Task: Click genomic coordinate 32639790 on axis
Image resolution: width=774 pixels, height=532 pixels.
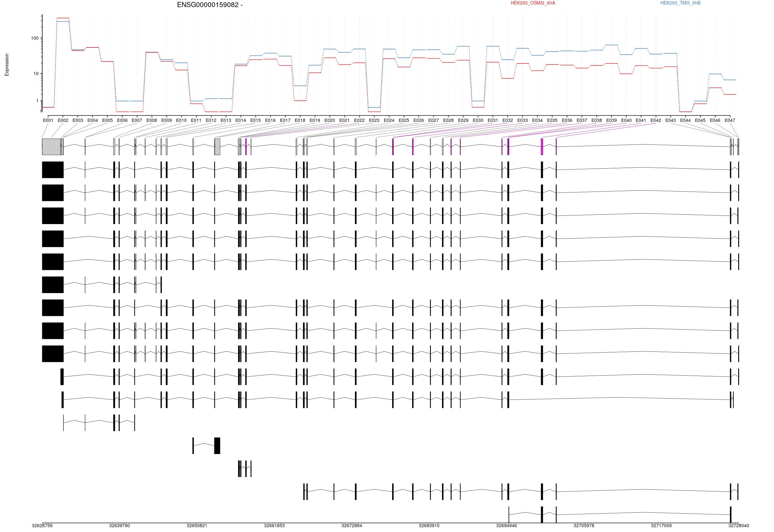Action: pos(120,526)
